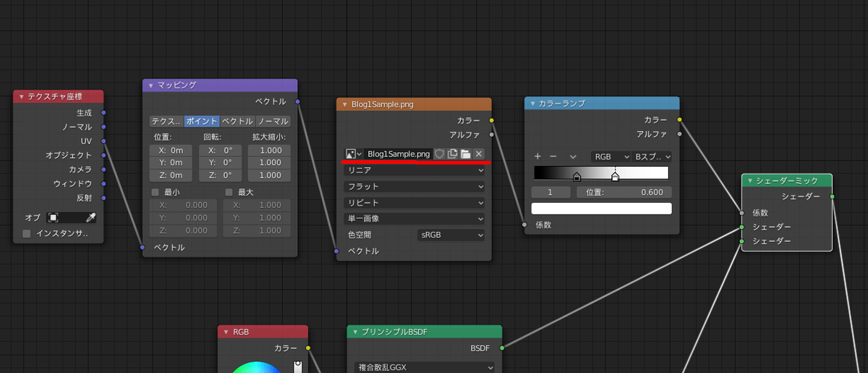
Task: Click the UV output socket
Action: tap(104, 141)
